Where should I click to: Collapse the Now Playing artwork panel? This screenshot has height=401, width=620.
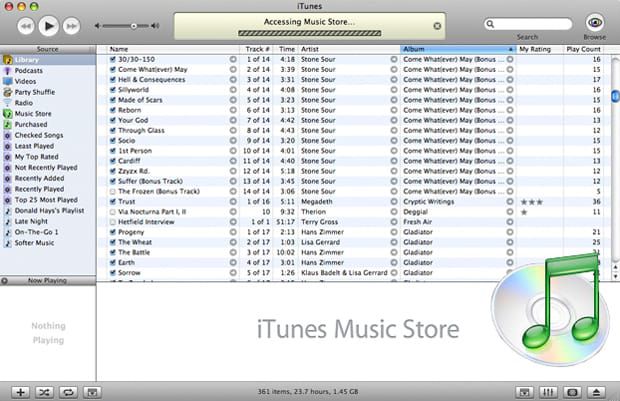tap(4, 281)
